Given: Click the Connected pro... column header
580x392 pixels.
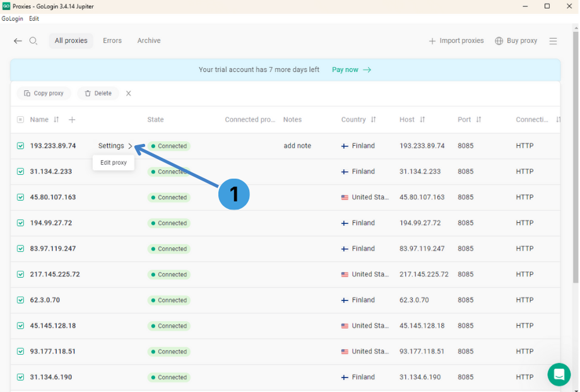Looking at the screenshot, I should (250, 119).
